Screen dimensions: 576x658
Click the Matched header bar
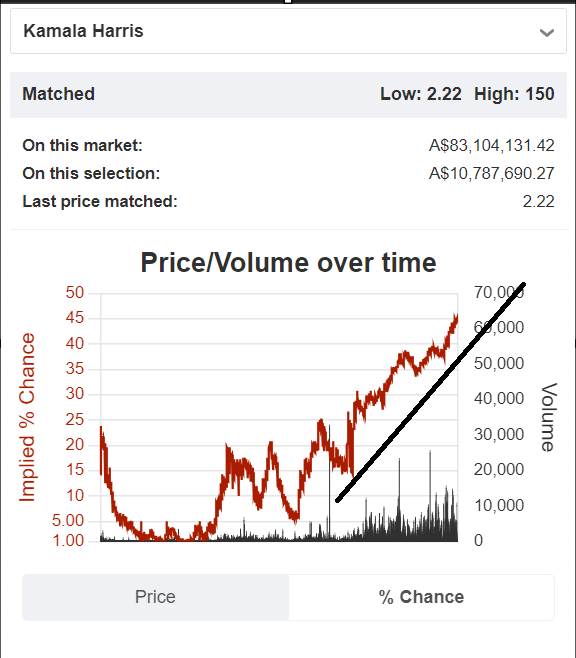click(x=288, y=94)
